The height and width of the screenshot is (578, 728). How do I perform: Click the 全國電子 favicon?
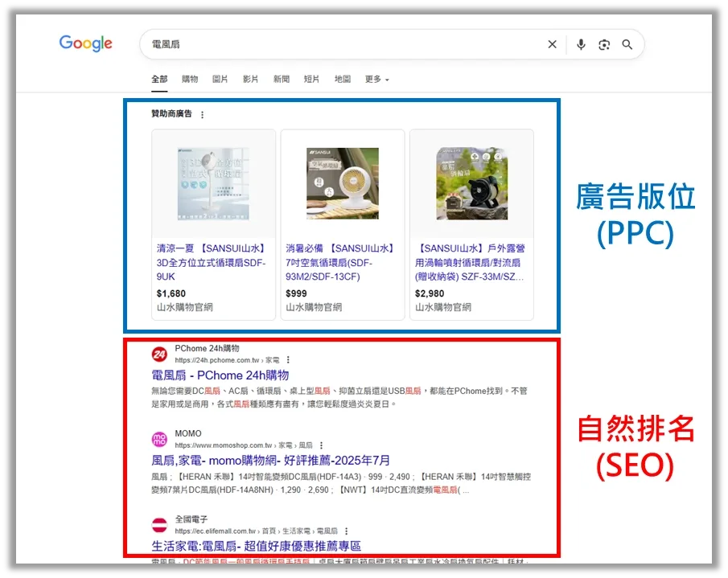160,525
